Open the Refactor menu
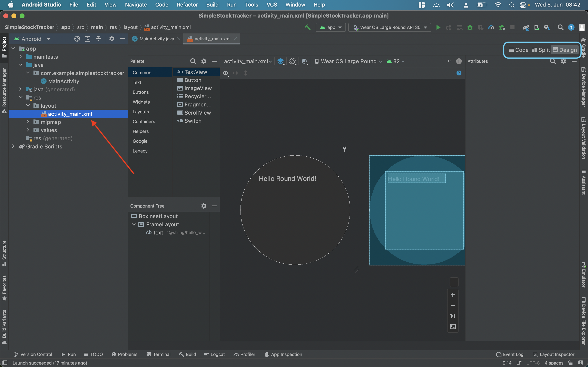The width and height of the screenshot is (588, 367). coord(187,5)
